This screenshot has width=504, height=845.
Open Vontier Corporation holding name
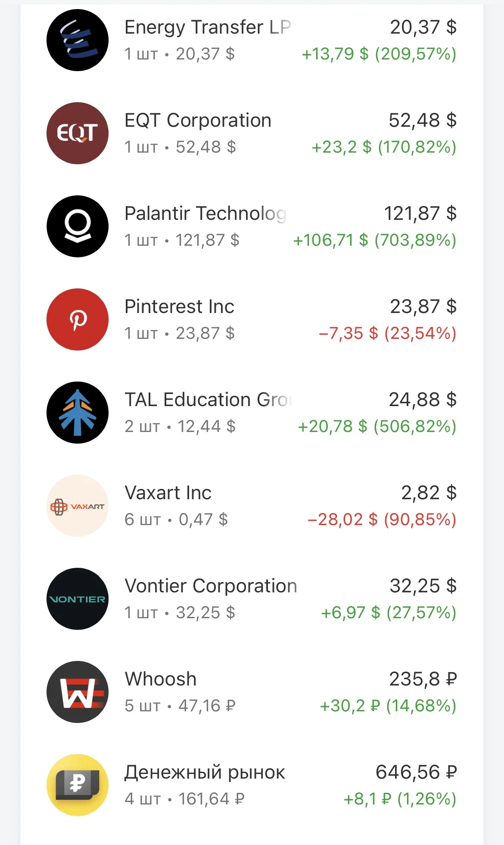pyautogui.click(x=211, y=586)
